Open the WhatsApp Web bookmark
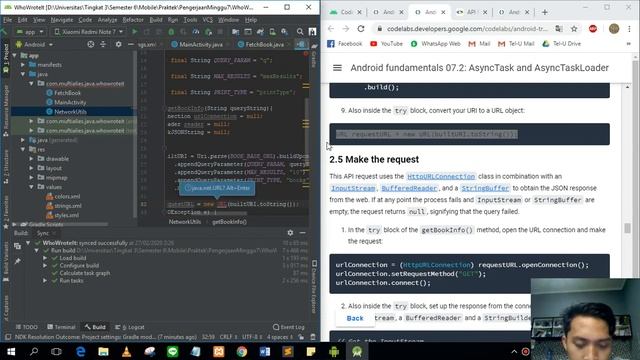 (436, 44)
